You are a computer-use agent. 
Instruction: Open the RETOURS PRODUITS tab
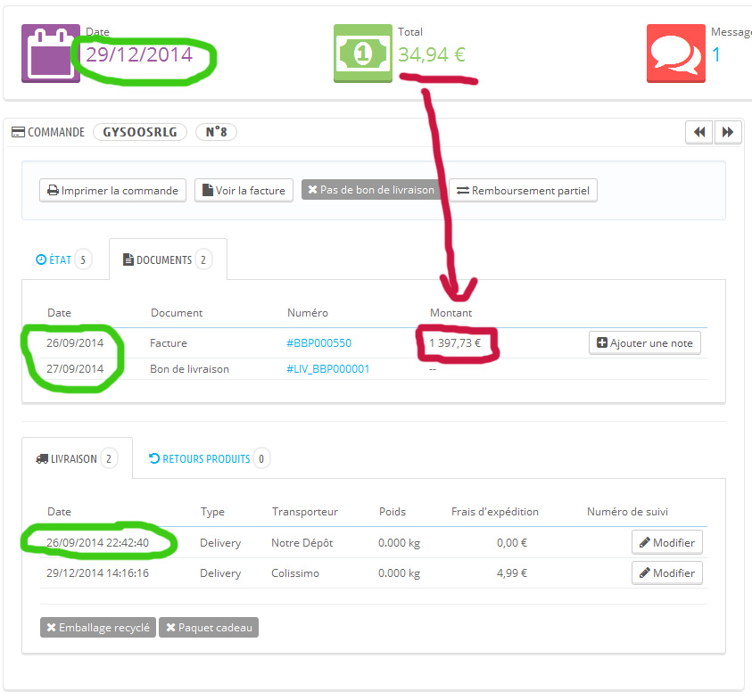(x=209, y=459)
